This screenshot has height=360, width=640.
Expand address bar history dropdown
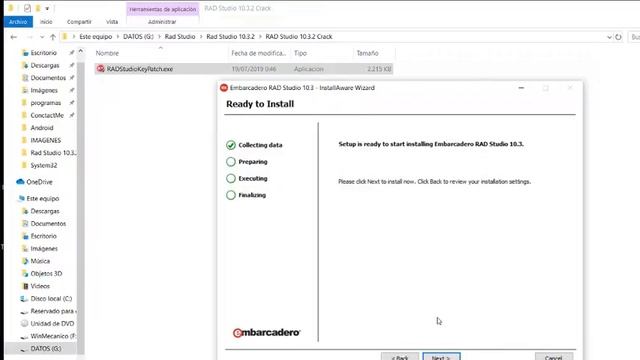pos(609,37)
